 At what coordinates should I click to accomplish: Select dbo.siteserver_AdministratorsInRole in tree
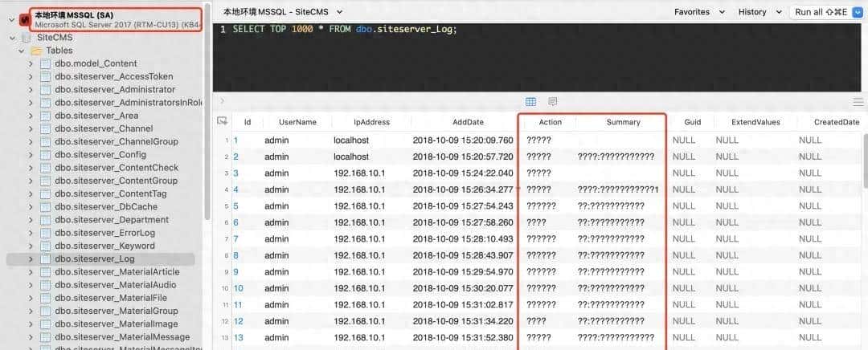[x=129, y=102]
